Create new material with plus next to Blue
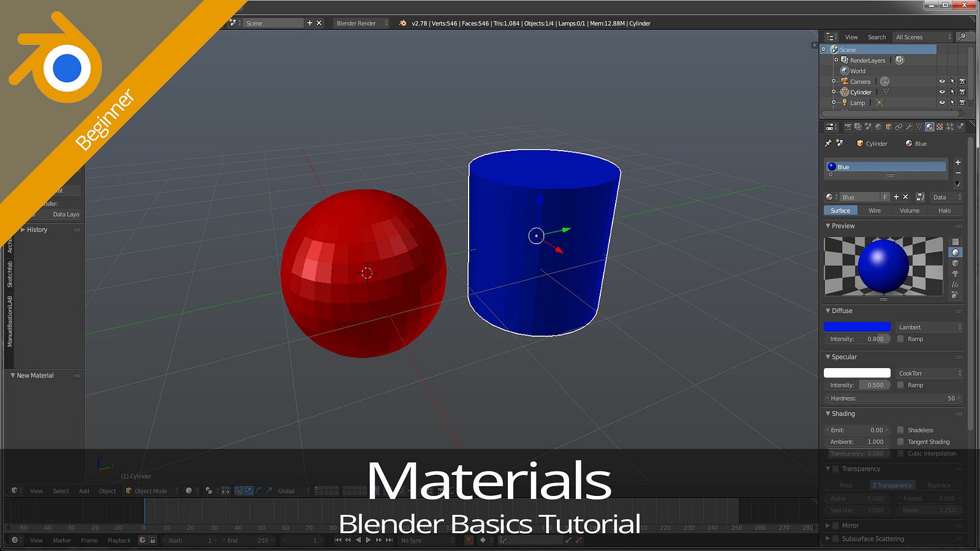The height and width of the screenshot is (551, 980). click(x=896, y=197)
